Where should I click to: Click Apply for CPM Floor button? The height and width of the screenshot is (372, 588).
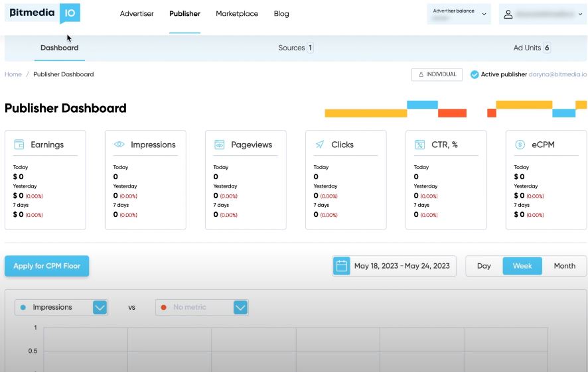[x=46, y=266]
